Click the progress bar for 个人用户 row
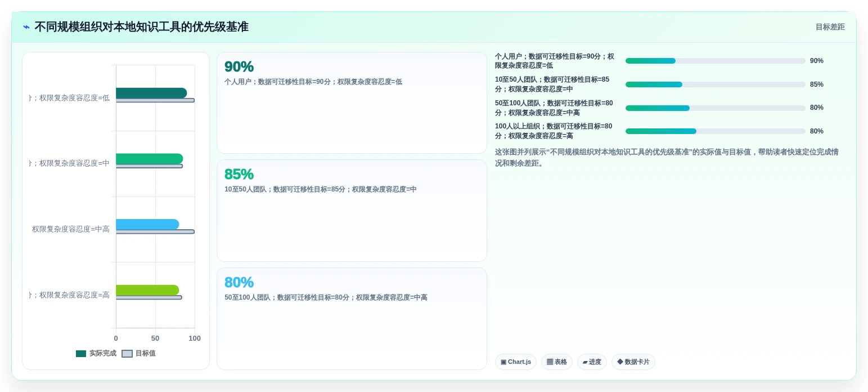Viewport: 868px width, 392px height. pyautogui.click(x=716, y=61)
